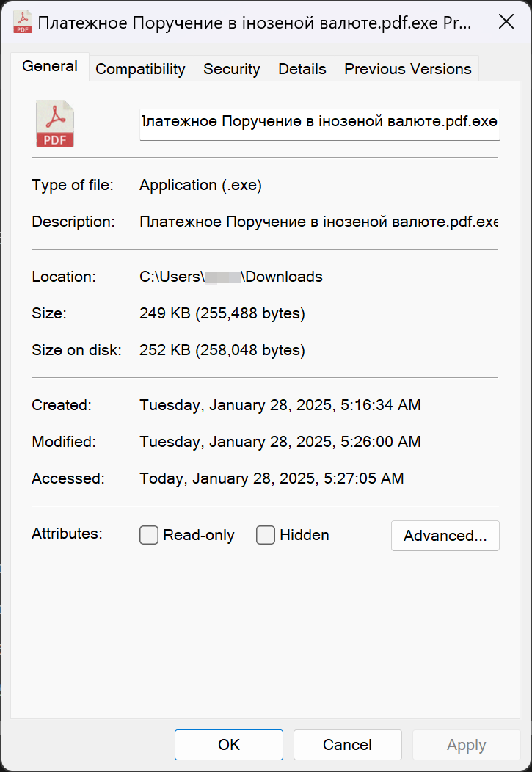Click the large PDF file icon

[55, 123]
